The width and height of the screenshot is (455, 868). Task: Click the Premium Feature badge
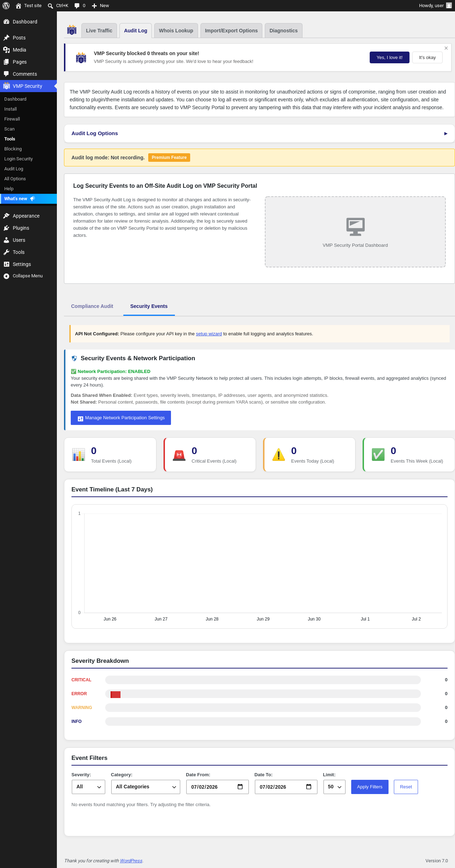[169, 158]
